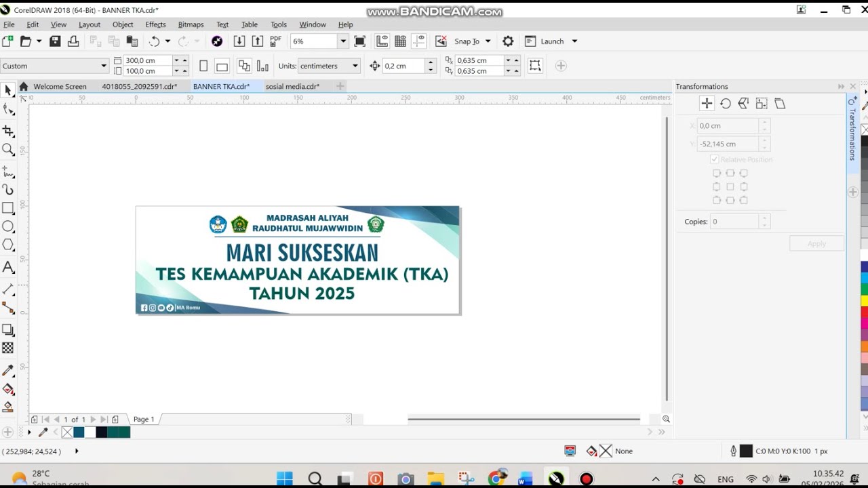Switch to Skew in the Transformations docker
Image resolution: width=868 pixels, height=488 pixels.
pyautogui.click(x=780, y=104)
